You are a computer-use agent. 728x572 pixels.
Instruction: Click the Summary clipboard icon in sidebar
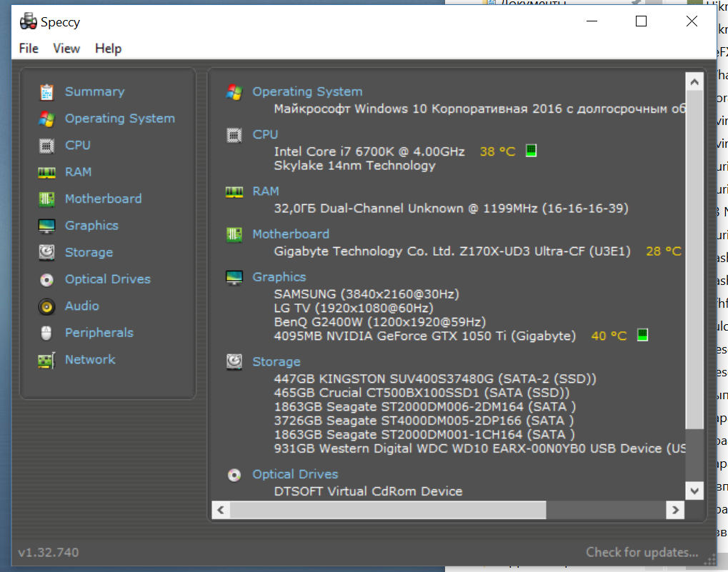46,92
